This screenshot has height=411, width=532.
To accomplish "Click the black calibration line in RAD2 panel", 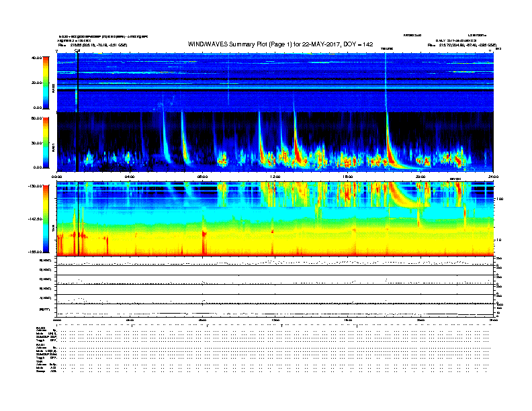I will click(x=78, y=83).
